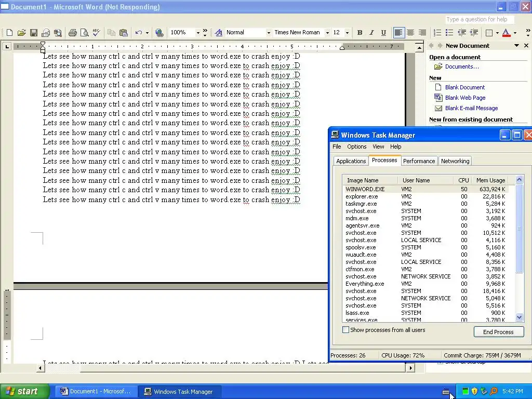The width and height of the screenshot is (532, 399).
Task: Toggle Bold formatting
Action: 360,33
